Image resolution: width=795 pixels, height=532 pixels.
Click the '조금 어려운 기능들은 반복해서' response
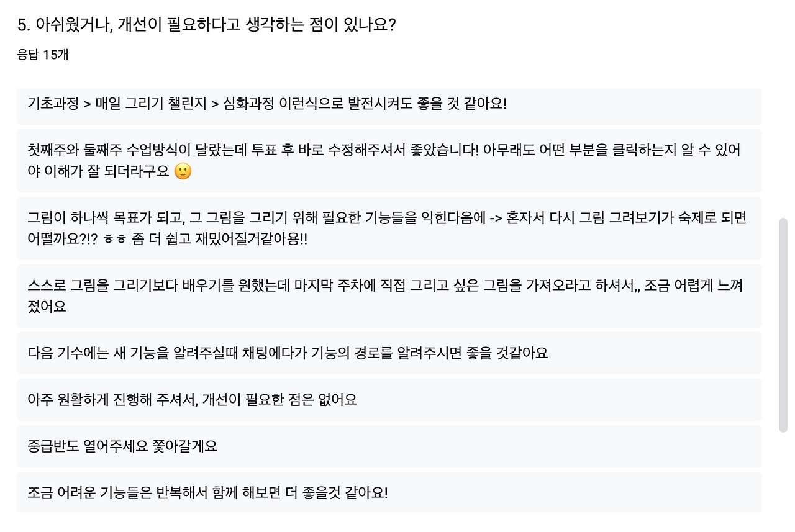point(389,492)
